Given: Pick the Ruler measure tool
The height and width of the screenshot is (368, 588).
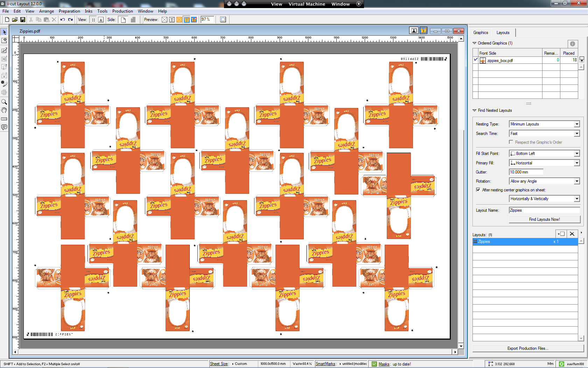Looking at the screenshot, I should 4,119.
